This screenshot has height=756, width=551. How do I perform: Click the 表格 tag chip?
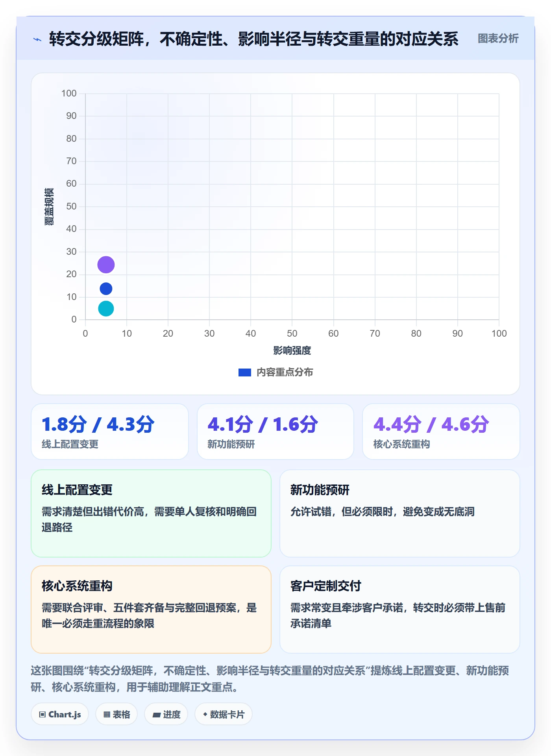click(116, 714)
